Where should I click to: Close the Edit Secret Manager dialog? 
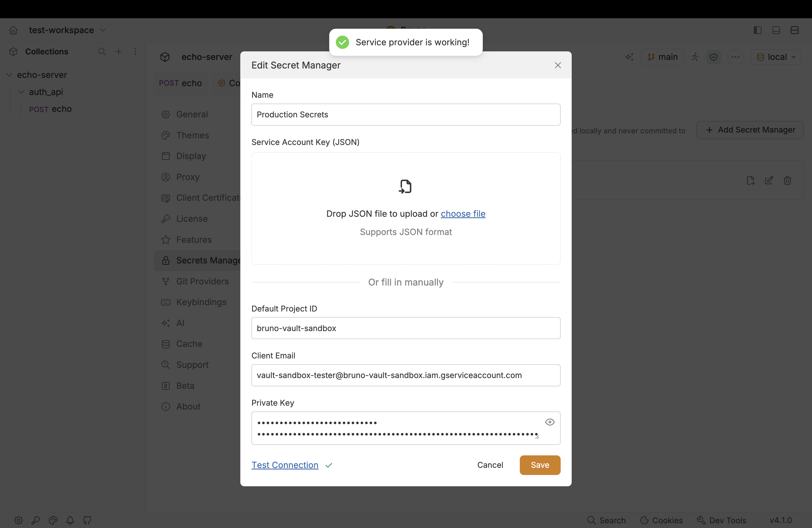[x=558, y=65]
